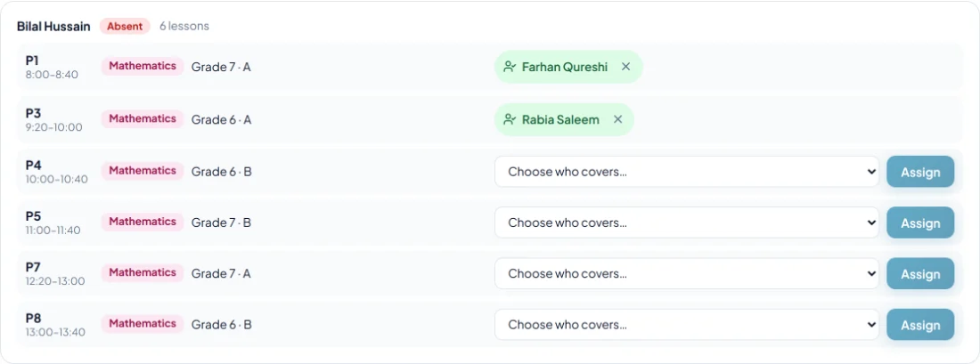Click the red Absent badge
980x364 pixels.
[x=125, y=26]
